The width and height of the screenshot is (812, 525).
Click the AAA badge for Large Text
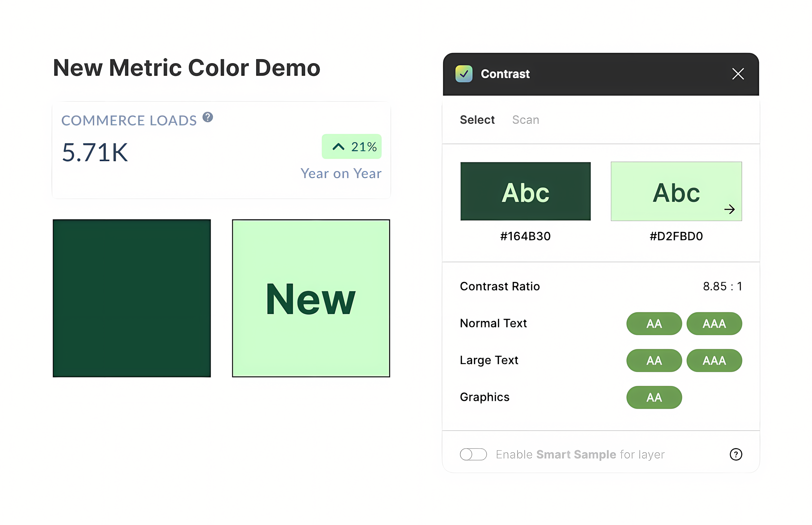tap(714, 360)
